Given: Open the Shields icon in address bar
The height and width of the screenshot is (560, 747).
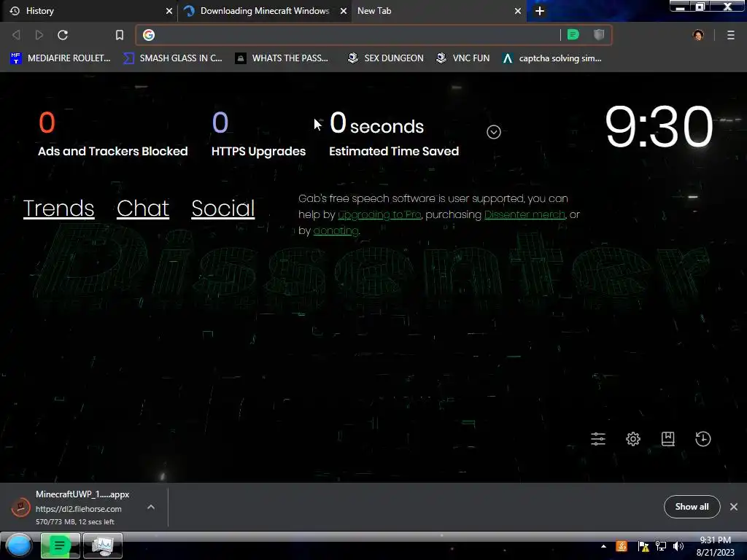Looking at the screenshot, I should (599, 34).
